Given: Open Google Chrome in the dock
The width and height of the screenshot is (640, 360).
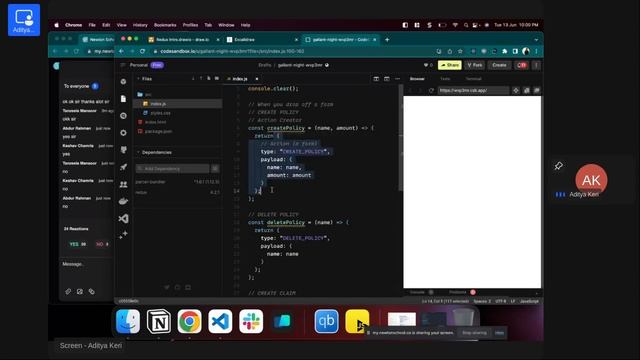Looking at the screenshot, I should pos(189,321).
